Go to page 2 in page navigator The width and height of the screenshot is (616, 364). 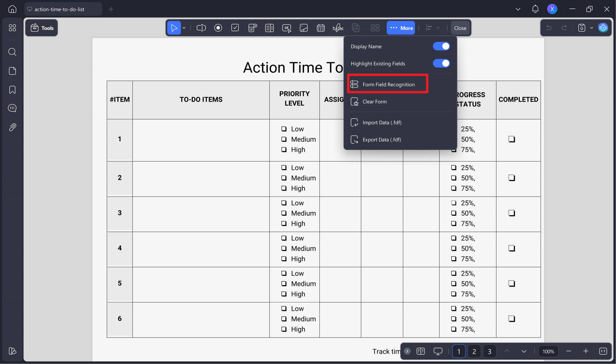474,352
